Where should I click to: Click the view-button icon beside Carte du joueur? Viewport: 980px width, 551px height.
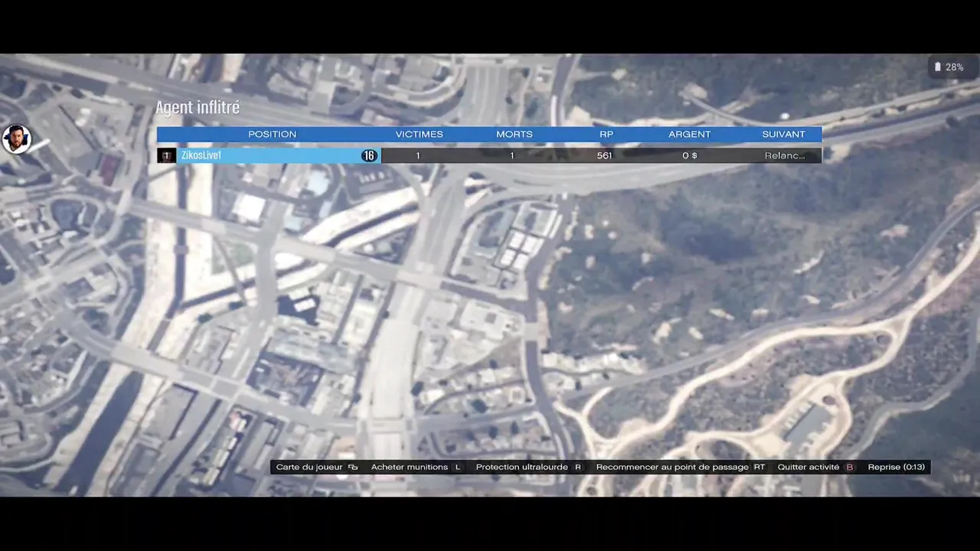click(353, 467)
